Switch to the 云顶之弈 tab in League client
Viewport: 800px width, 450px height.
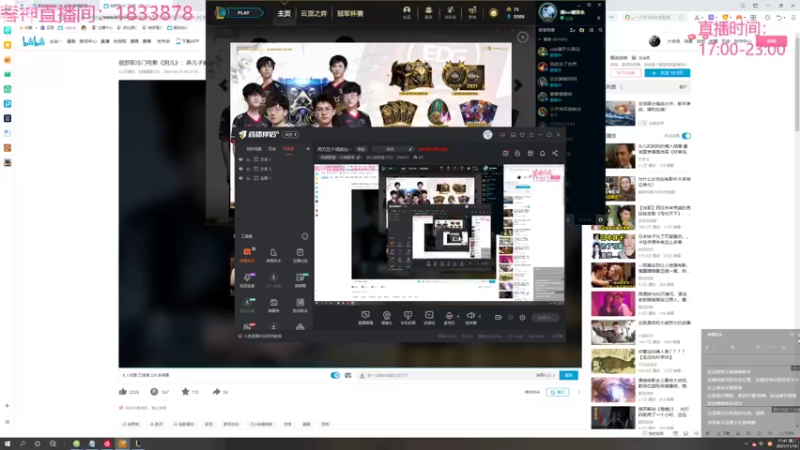tap(313, 13)
